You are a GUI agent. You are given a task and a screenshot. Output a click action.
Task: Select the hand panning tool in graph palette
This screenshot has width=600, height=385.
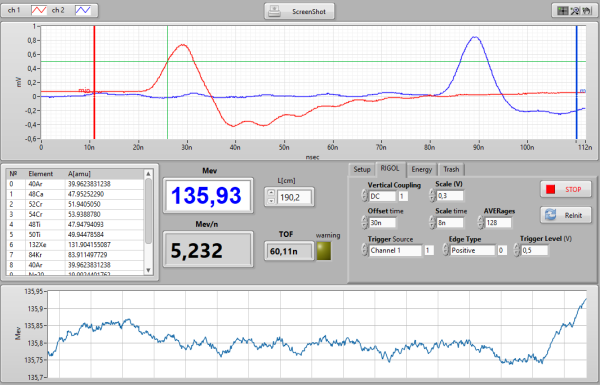[x=587, y=11]
